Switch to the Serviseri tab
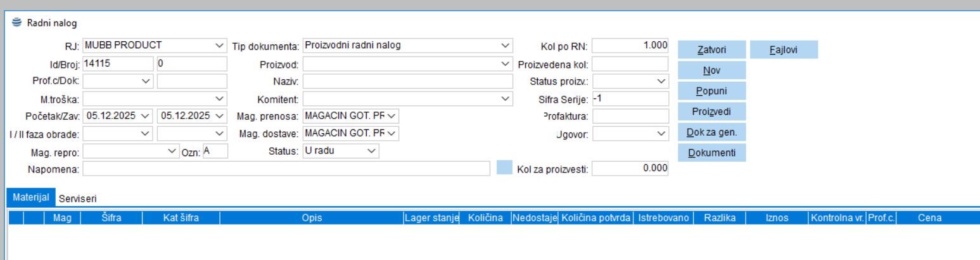Viewport: 980px width, 260px height. click(x=77, y=198)
